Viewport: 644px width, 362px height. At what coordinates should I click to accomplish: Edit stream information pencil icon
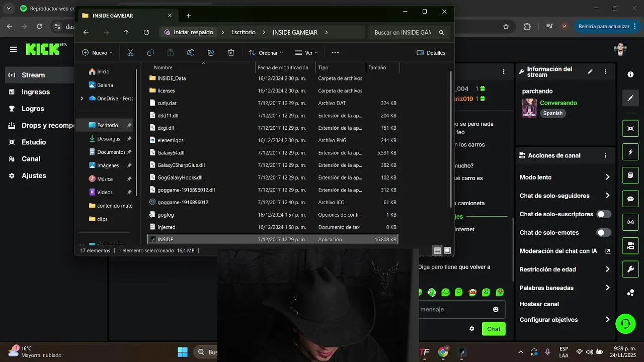point(590,72)
